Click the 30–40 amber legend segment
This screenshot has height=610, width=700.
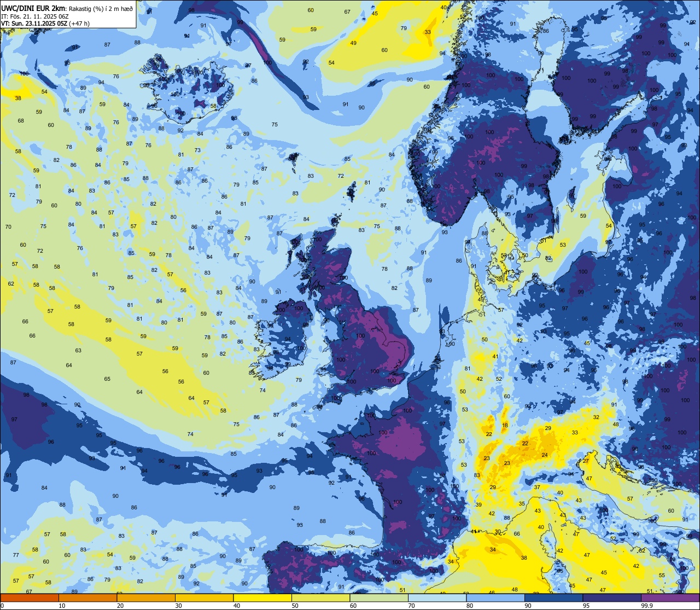[x=204, y=597]
